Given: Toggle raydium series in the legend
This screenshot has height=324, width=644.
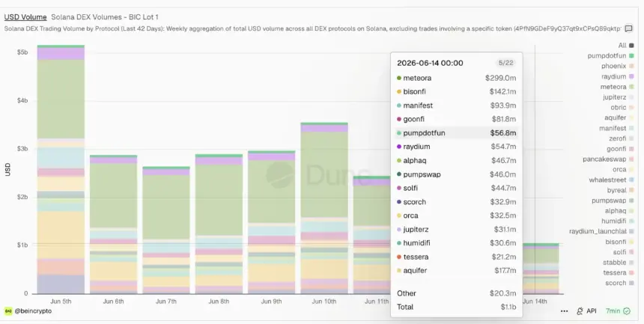Looking at the screenshot, I should click(x=617, y=76).
